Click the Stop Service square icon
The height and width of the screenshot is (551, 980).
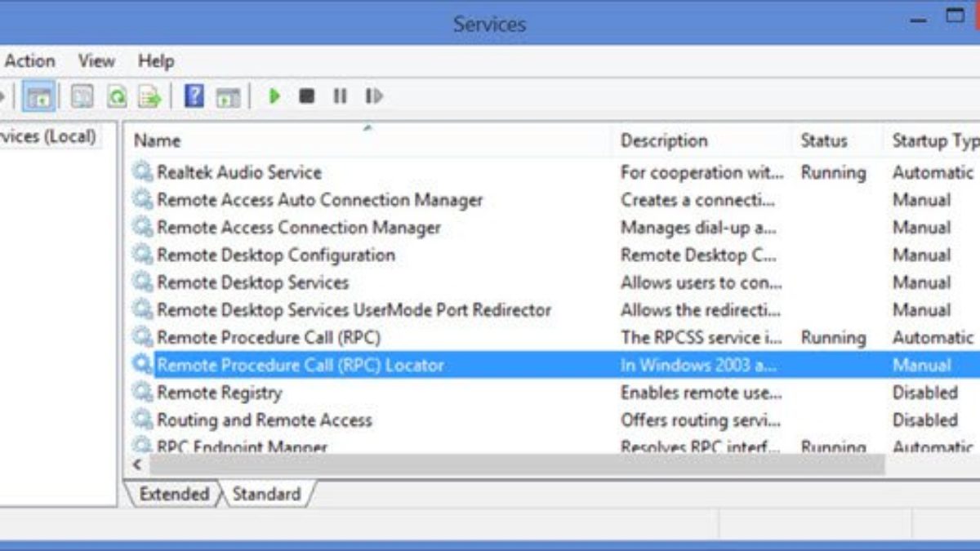(x=306, y=96)
